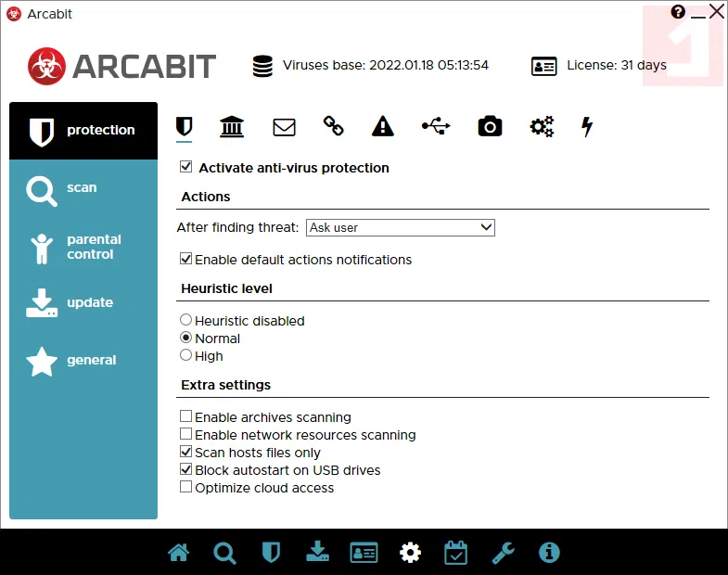
Task: Open the double gears icon tab
Action: [x=542, y=126]
